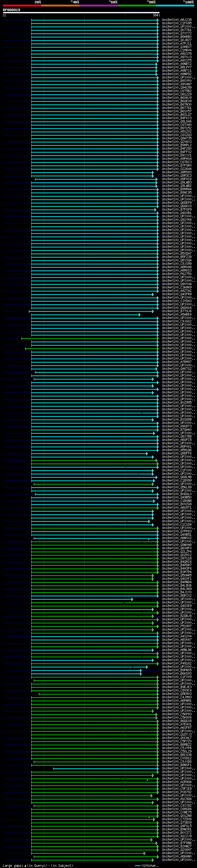
Task: Select the UniRef100_Q1DTJ3 label
Action: click(x=177, y=735)
